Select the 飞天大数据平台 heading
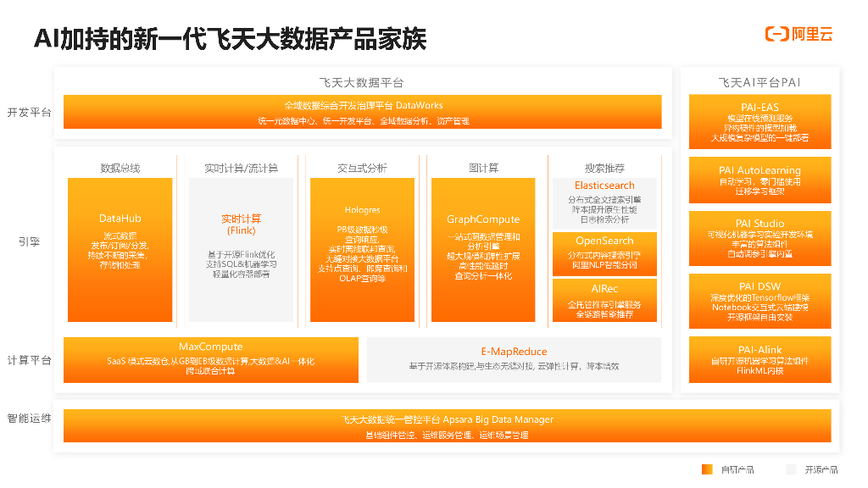This screenshot has width=868, height=488. (x=361, y=82)
